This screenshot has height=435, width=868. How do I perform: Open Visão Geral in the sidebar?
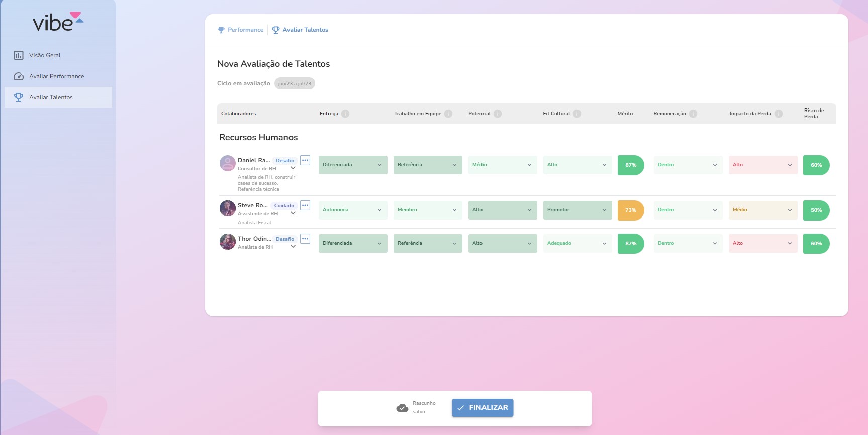coord(45,55)
